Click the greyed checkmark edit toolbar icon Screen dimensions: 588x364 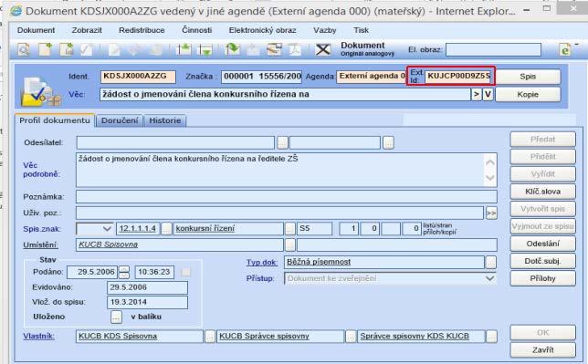[87, 49]
